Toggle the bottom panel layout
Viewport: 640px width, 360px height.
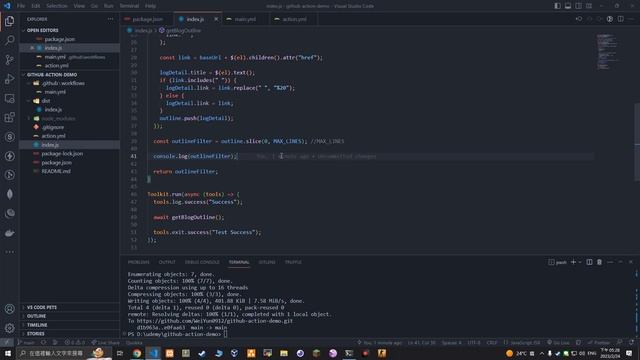point(568,6)
